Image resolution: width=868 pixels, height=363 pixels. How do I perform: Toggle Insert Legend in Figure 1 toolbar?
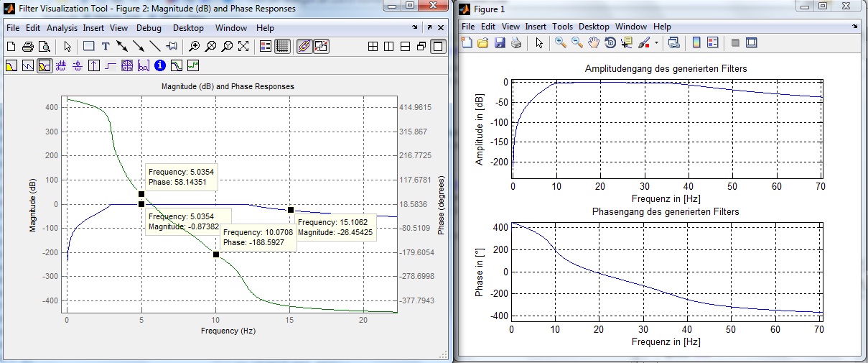(x=712, y=43)
